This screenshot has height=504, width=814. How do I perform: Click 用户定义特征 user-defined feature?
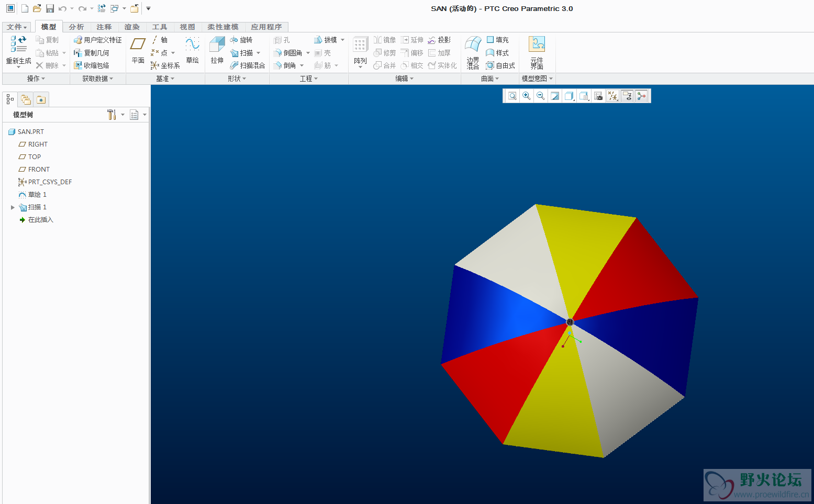(x=98, y=40)
